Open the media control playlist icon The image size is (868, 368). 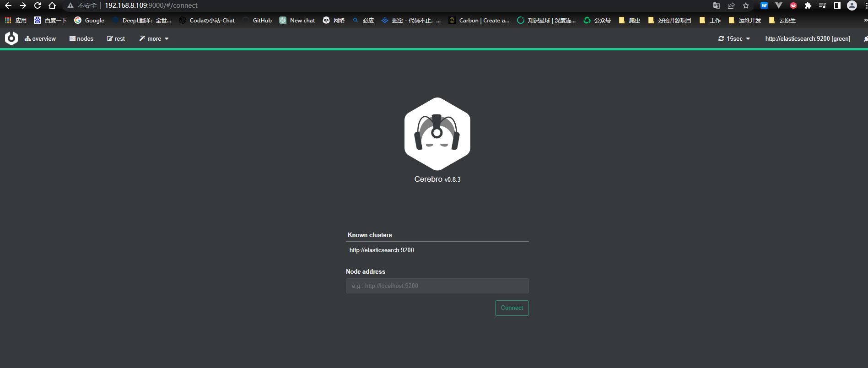[x=823, y=5]
